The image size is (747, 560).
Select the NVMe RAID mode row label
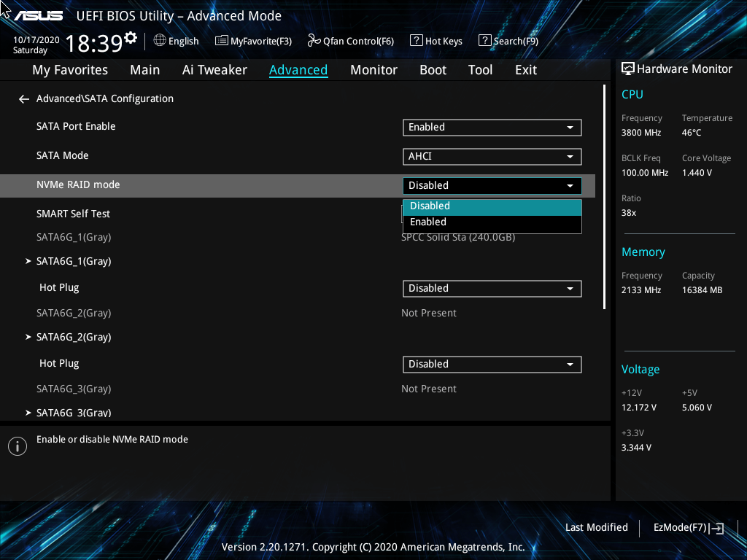[x=78, y=184]
